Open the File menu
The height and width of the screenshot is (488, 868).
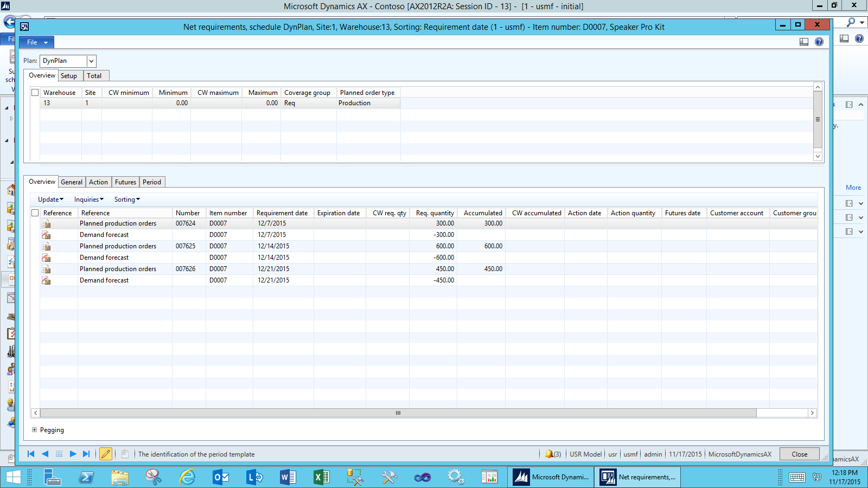click(x=37, y=42)
